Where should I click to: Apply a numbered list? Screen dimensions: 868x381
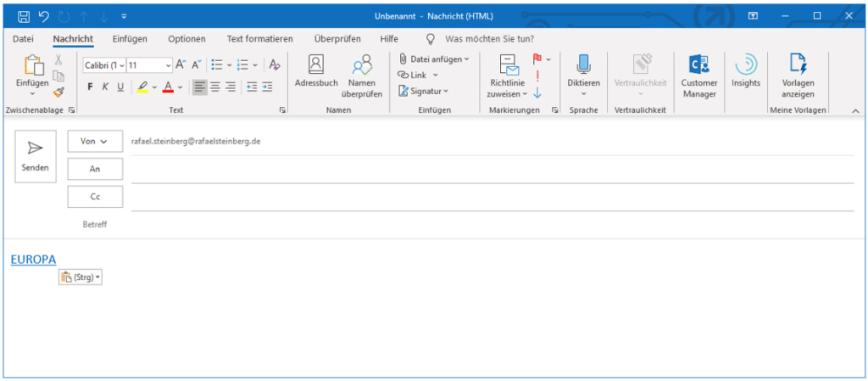coord(242,64)
